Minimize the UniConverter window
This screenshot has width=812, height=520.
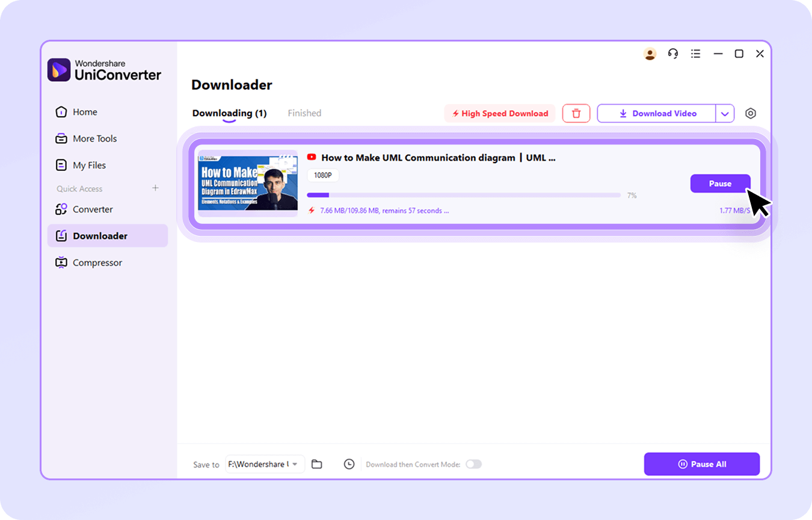(718, 54)
